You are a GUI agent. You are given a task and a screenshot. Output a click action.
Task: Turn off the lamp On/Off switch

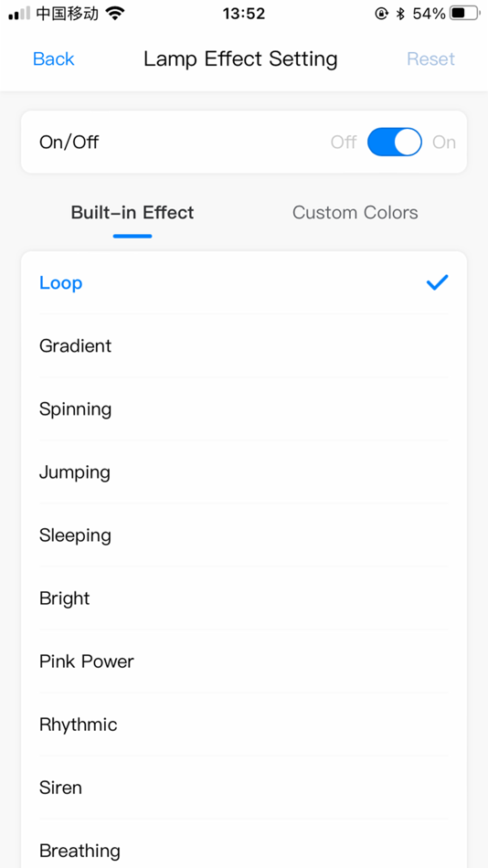click(x=395, y=143)
